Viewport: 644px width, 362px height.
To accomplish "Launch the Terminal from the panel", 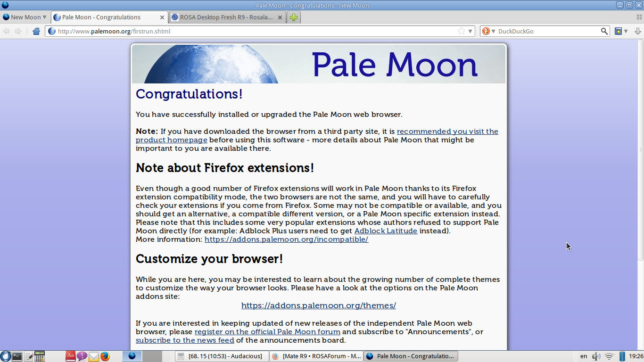I will [17, 356].
